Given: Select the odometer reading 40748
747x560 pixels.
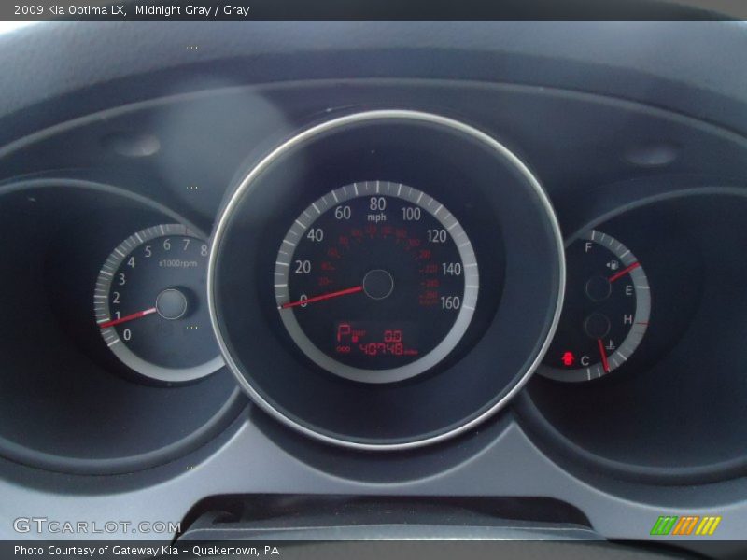Looking at the screenshot, I should [381, 347].
